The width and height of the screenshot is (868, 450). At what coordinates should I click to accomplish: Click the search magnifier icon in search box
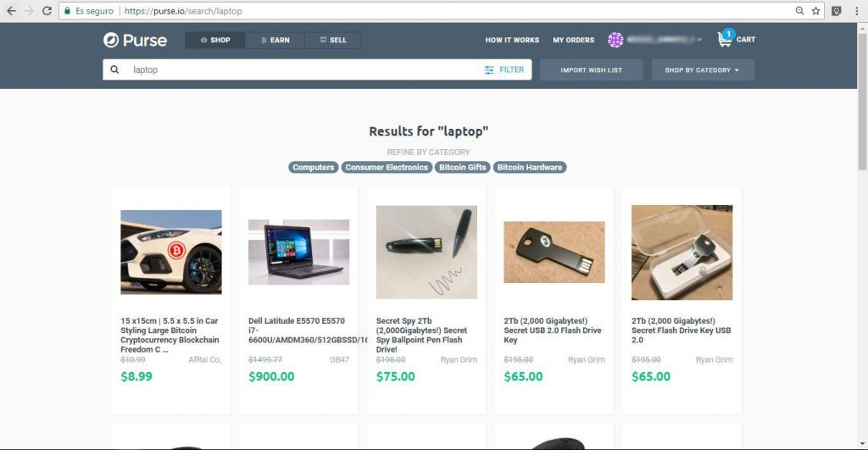point(114,69)
